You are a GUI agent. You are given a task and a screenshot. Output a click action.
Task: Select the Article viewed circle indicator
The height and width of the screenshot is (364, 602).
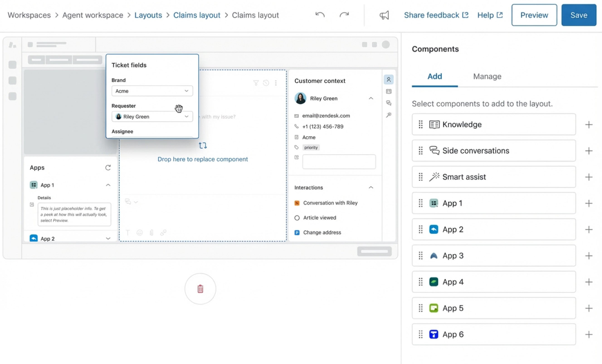tap(297, 218)
